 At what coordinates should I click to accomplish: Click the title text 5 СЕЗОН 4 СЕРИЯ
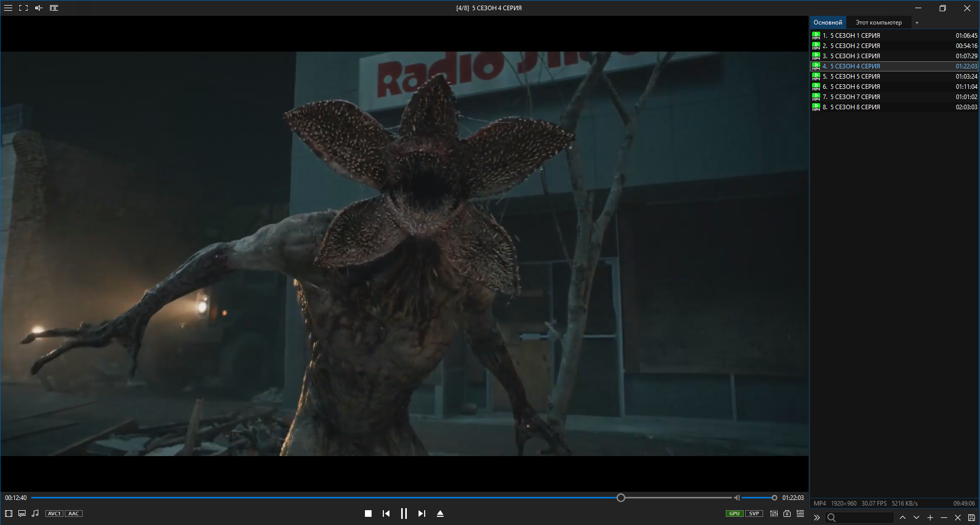point(497,8)
